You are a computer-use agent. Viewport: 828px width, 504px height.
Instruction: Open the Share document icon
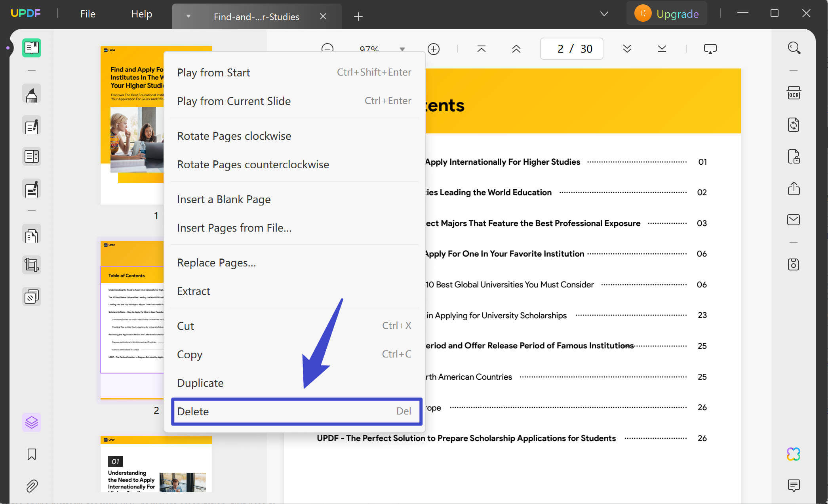click(794, 189)
